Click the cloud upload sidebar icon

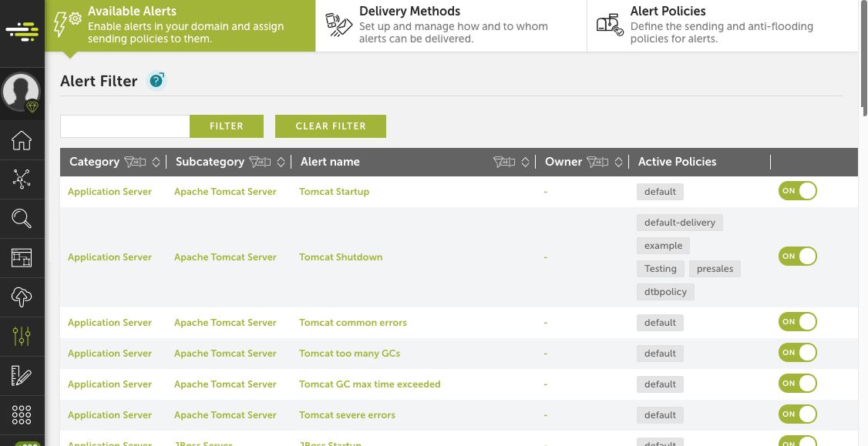coord(22,297)
